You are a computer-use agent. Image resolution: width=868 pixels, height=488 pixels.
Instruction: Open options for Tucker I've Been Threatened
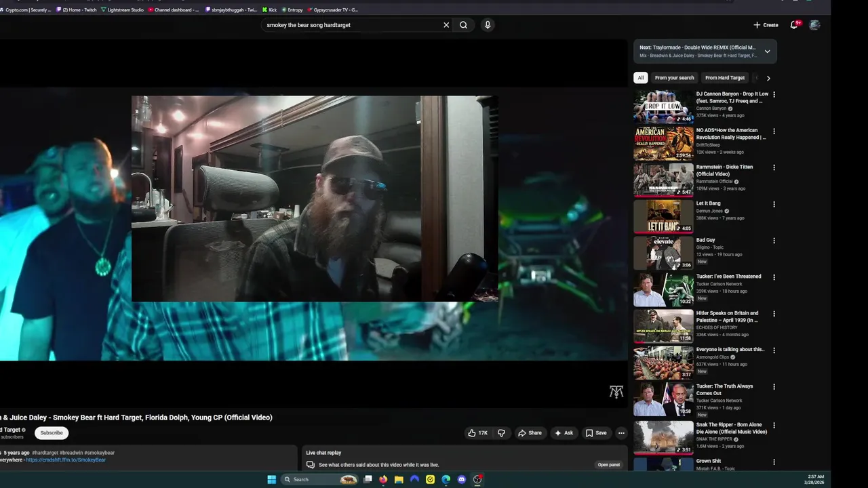pyautogui.click(x=774, y=277)
